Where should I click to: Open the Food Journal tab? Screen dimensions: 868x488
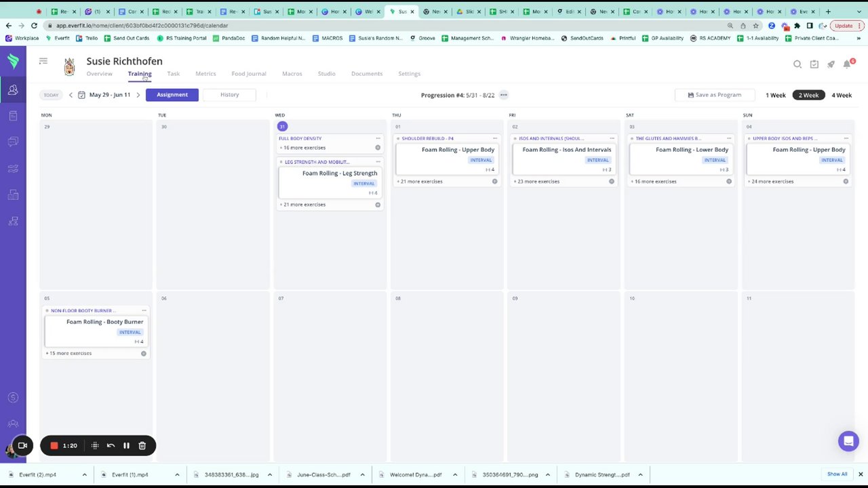(249, 74)
